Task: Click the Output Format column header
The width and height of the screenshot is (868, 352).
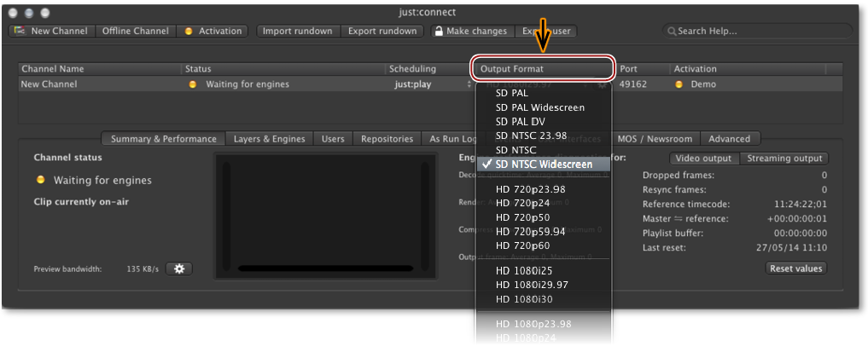Action: click(543, 69)
